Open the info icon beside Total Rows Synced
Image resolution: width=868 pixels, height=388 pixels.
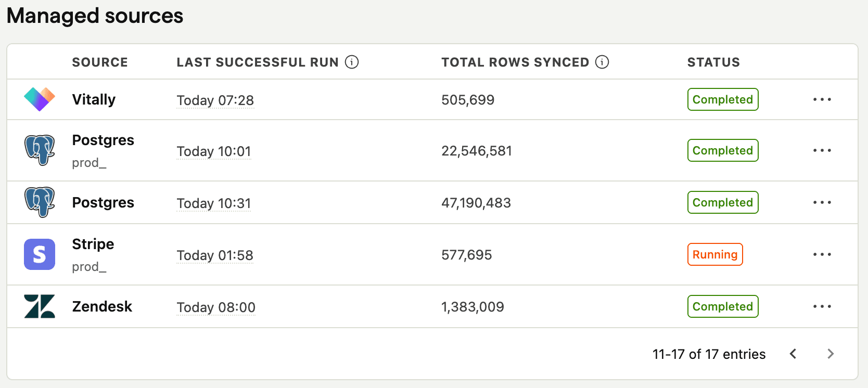602,62
